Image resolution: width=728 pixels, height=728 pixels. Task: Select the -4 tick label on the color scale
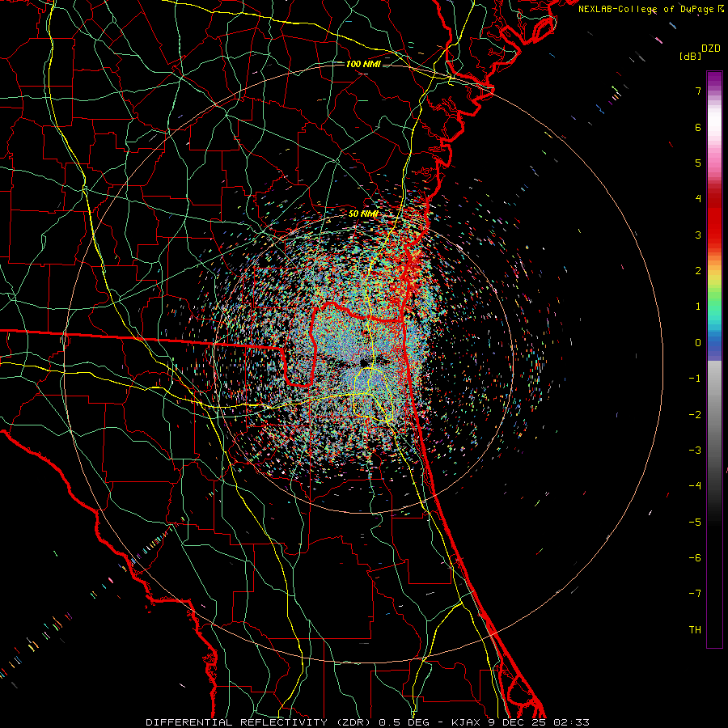(x=695, y=486)
